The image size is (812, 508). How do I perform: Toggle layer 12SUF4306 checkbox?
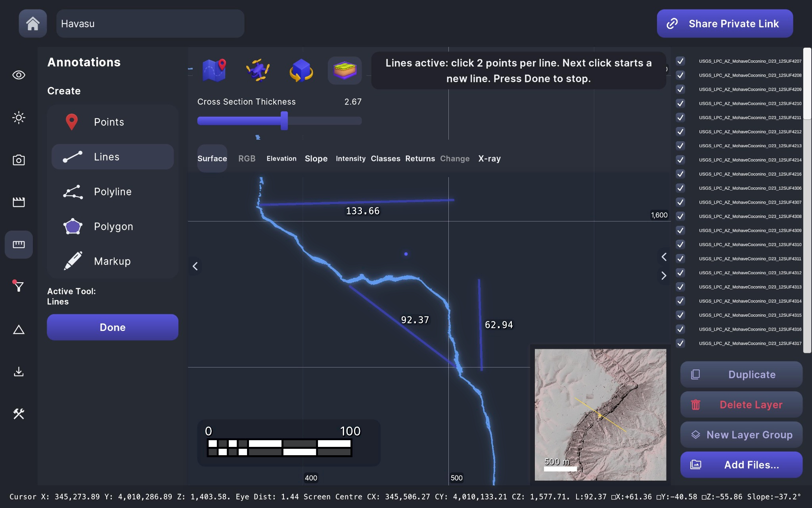[x=680, y=188]
